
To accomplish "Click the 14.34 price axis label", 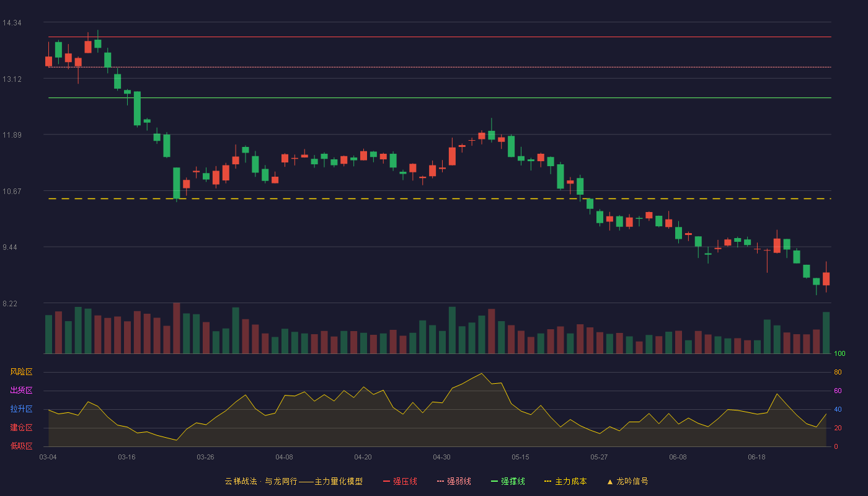I will (12, 23).
